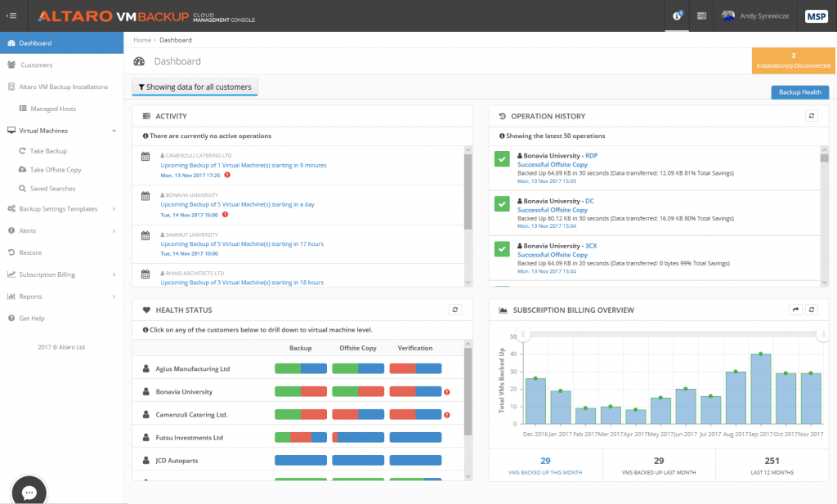The width and height of the screenshot is (837, 504).
Task: Expand the Virtual Machines menu chevron
Action: click(114, 131)
